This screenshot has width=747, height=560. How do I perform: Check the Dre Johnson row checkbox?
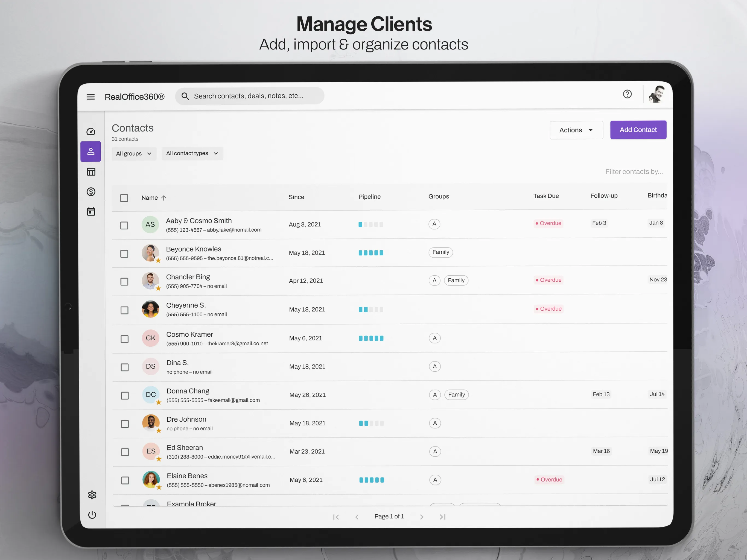(x=125, y=424)
